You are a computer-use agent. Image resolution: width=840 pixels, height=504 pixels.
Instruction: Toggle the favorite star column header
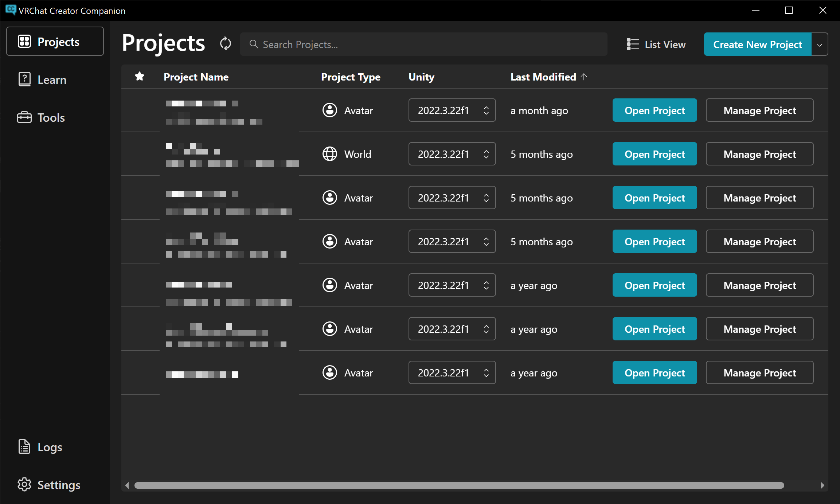click(x=140, y=77)
